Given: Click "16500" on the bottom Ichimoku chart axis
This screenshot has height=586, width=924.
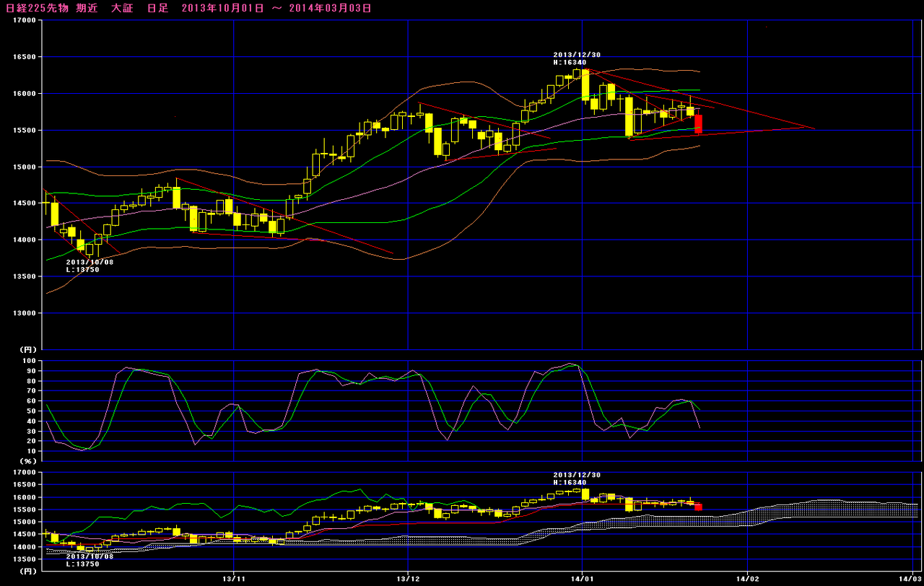Looking at the screenshot, I should tap(25, 484).
